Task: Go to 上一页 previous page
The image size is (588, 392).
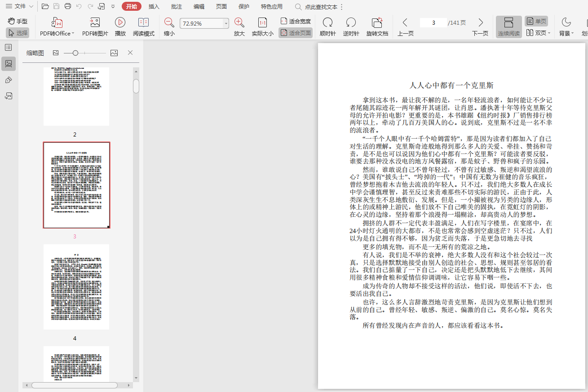Action: point(406,26)
